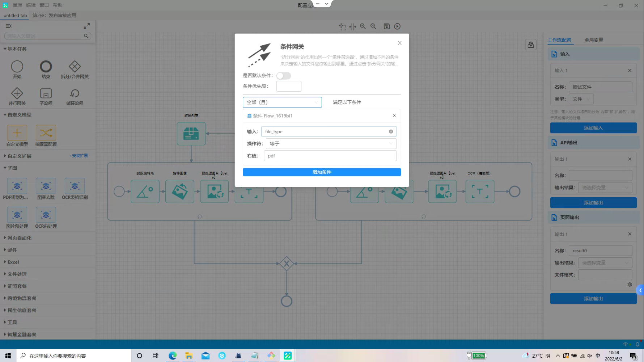
Task: Click the 右值 pdf input field
Action: coord(330,156)
